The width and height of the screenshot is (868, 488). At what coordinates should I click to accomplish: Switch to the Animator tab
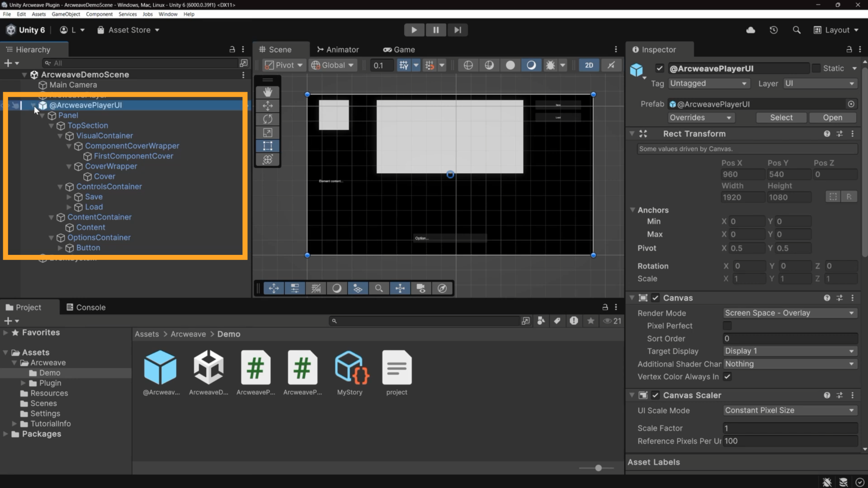338,50
